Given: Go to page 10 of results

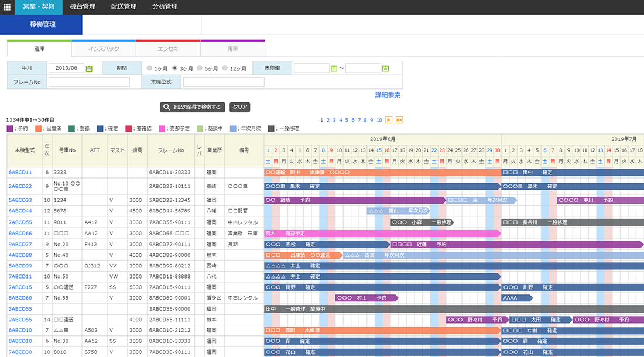Looking at the screenshot, I should 379,120.
